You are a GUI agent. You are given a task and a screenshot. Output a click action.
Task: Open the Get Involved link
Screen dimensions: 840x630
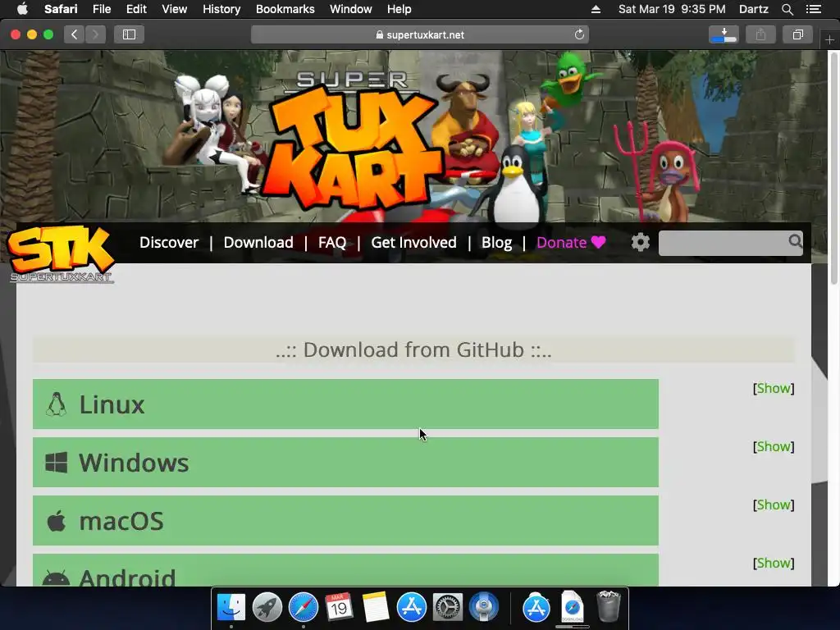tap(413, 242)
